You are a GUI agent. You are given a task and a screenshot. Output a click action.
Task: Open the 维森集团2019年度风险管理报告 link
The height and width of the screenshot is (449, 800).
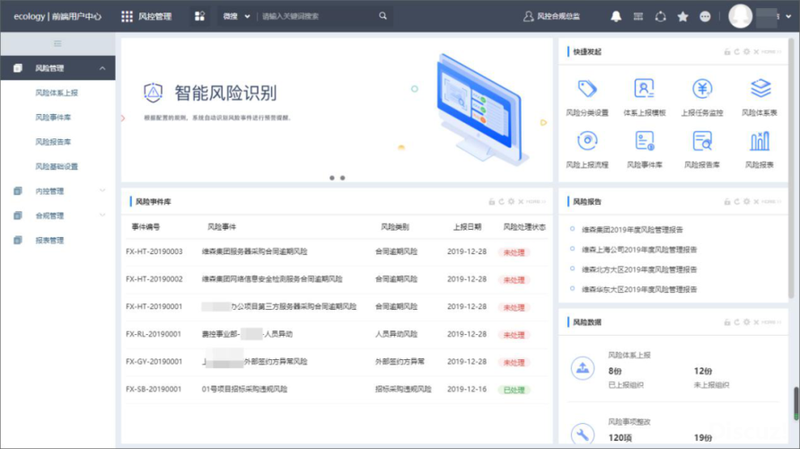(632, 230)
